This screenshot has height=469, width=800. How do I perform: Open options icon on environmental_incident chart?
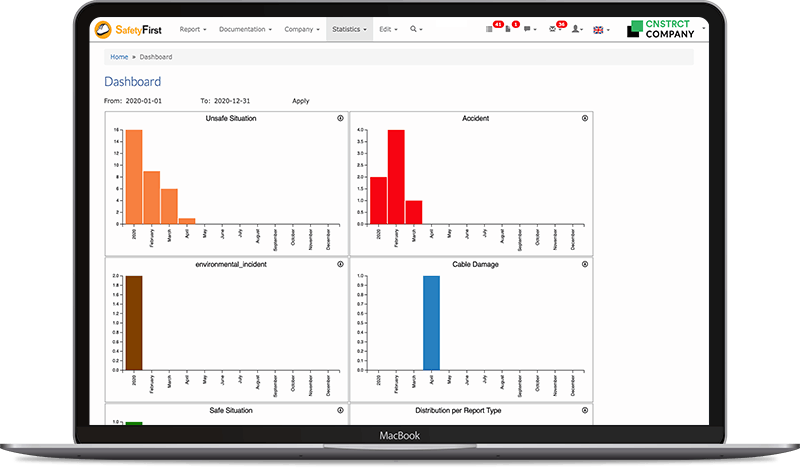[x=340, y=264]
